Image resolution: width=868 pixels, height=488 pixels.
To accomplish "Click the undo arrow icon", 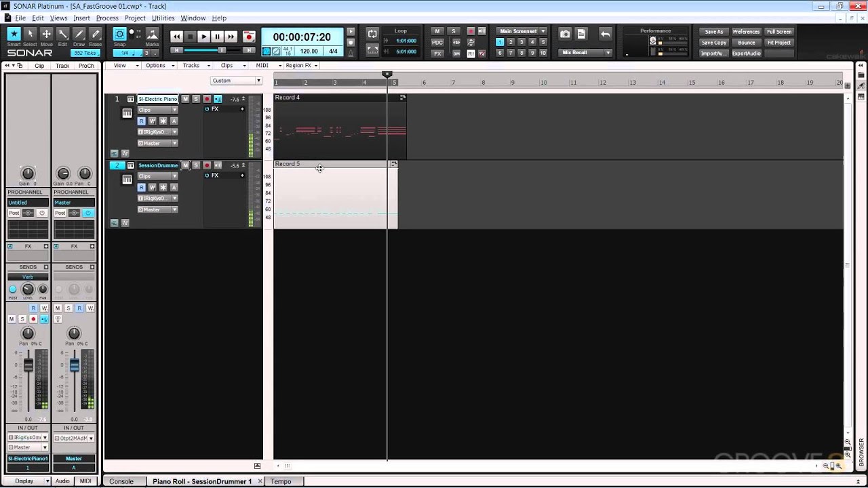I will [x=605, y=34].
